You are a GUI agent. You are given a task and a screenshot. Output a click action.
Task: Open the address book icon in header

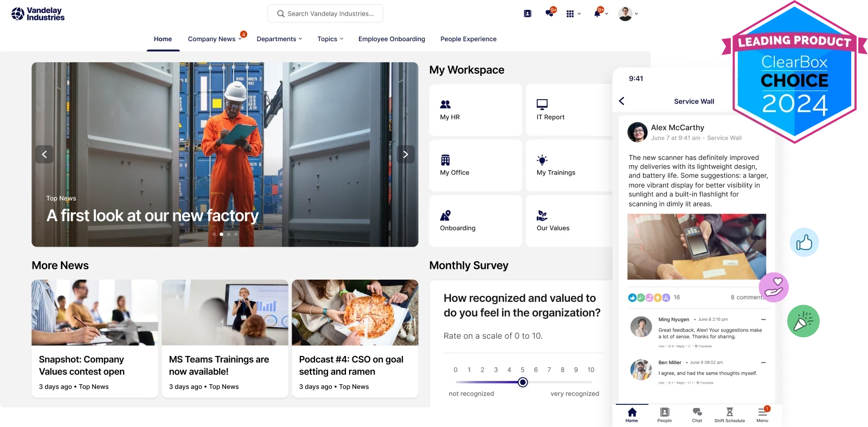click(x=528, y=14)
